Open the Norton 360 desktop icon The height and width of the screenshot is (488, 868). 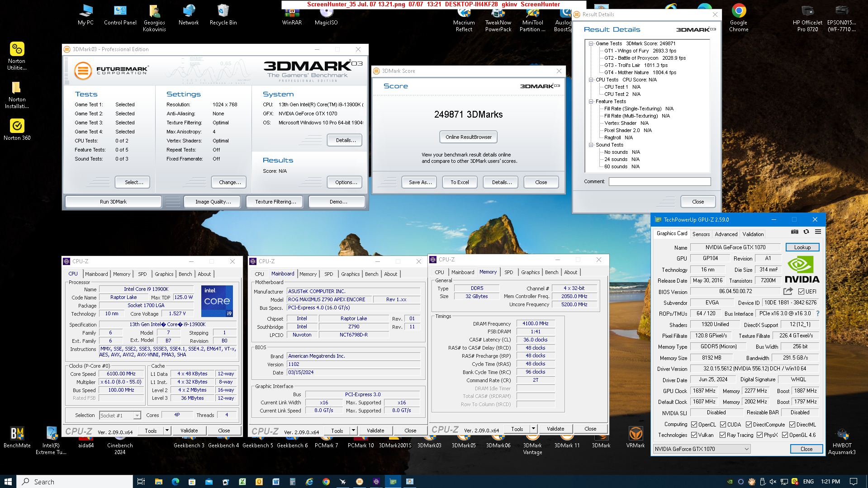coord(17,130)
